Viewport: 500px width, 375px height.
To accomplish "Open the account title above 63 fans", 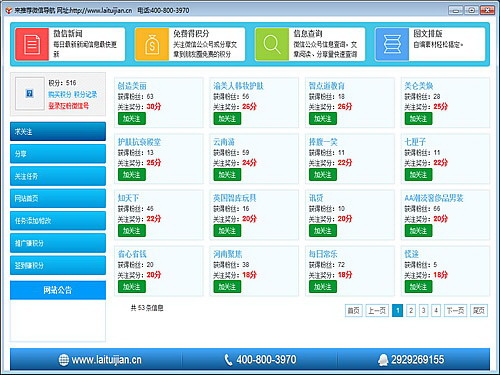I will (x=132, y=86).
